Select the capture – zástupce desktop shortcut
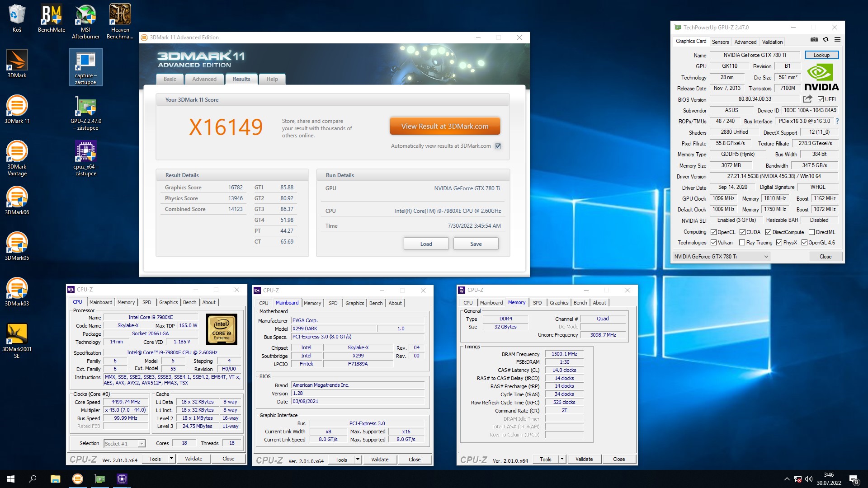 (x=85, y=67)
